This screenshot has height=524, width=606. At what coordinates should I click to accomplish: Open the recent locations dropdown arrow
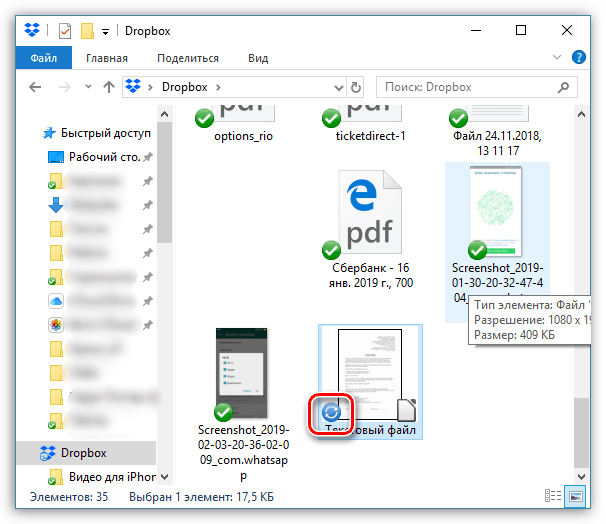click(89, 87)
